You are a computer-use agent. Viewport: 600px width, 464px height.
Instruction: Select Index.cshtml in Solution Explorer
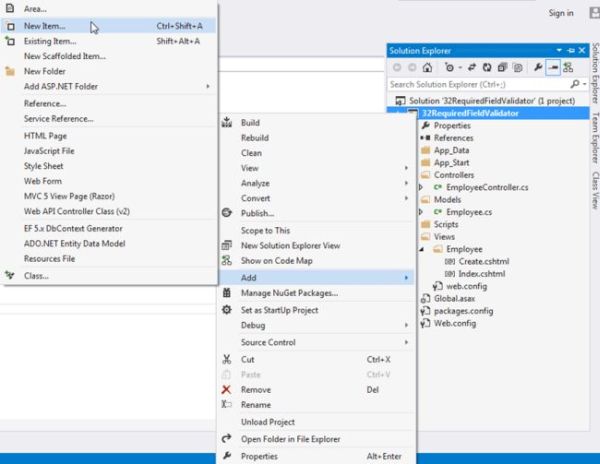coord(482,274)
